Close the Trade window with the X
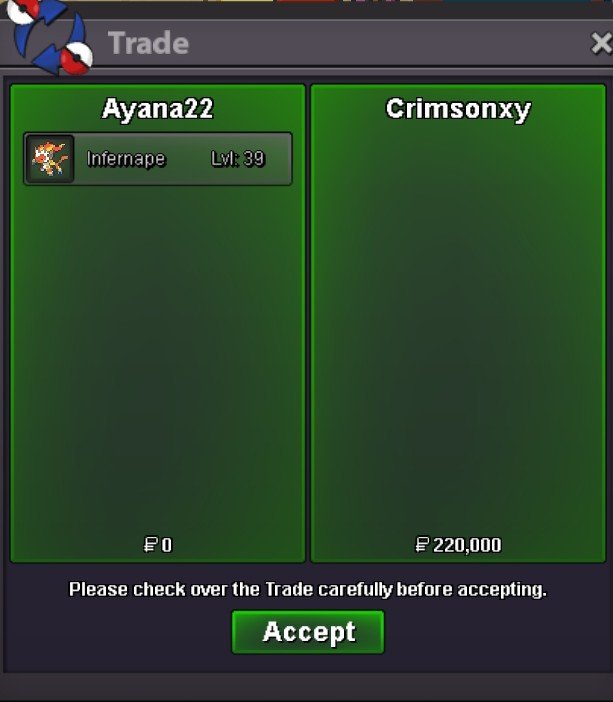This screenshot has height=702, width=613. [x=601, y=43]
